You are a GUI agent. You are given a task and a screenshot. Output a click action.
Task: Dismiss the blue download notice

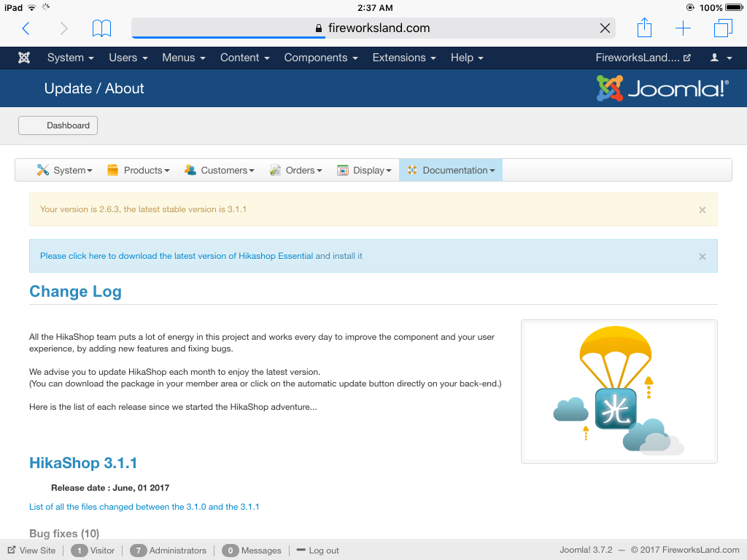[703, 257]
